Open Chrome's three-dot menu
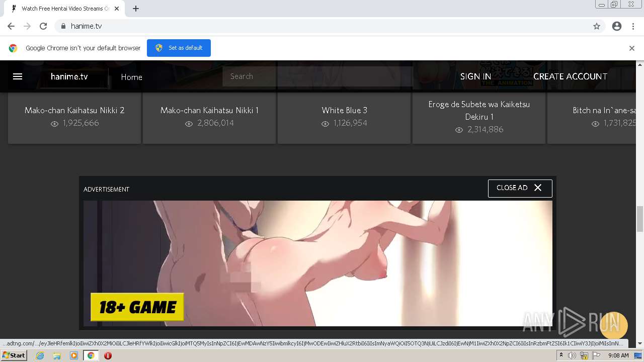Screen dimensions: 644x362 coord(633,26)
